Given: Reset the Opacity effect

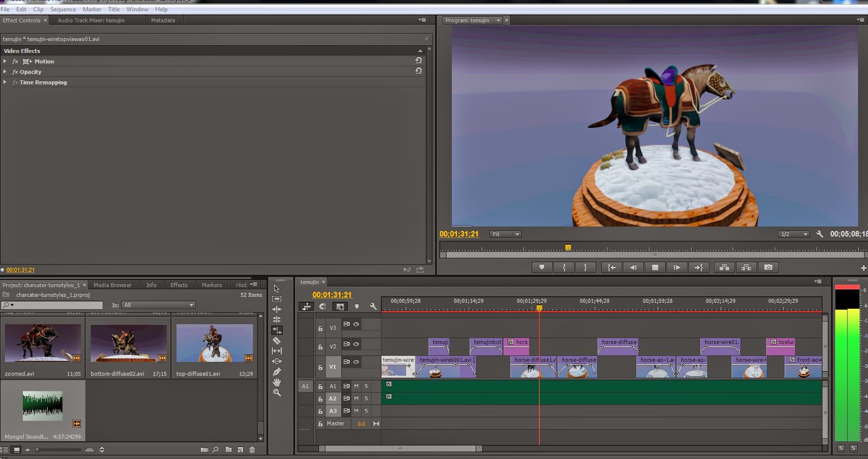Looking at the screenshot, I should (418, 71).
